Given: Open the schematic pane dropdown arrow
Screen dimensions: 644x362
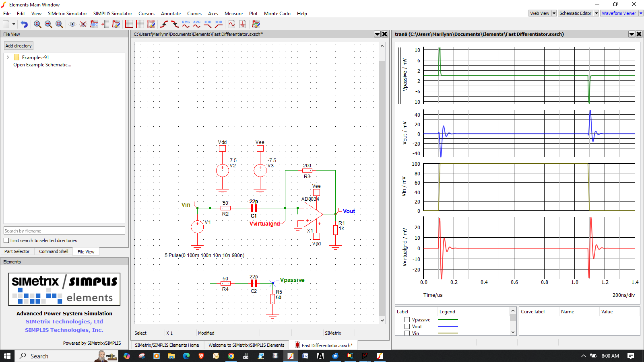Looking at the screenshot, I should click(378, 34).
